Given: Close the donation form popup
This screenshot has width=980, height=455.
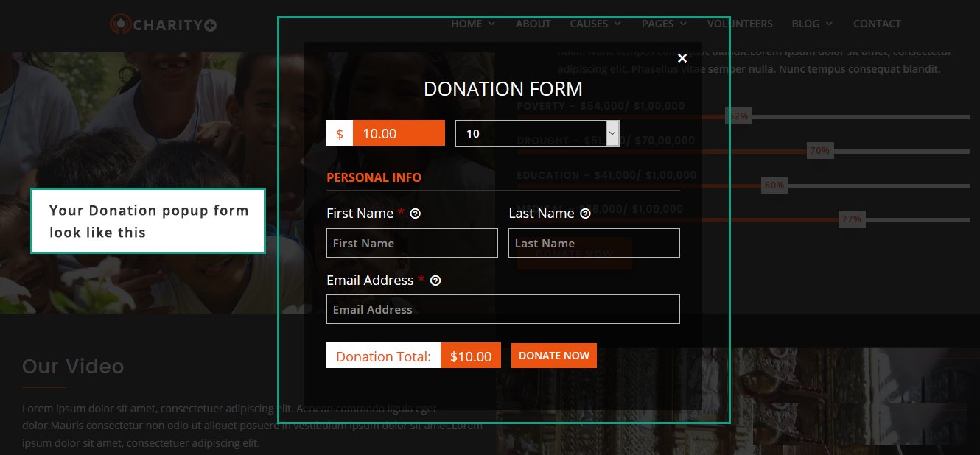Looking at the screenshot, I should point(682,58).
